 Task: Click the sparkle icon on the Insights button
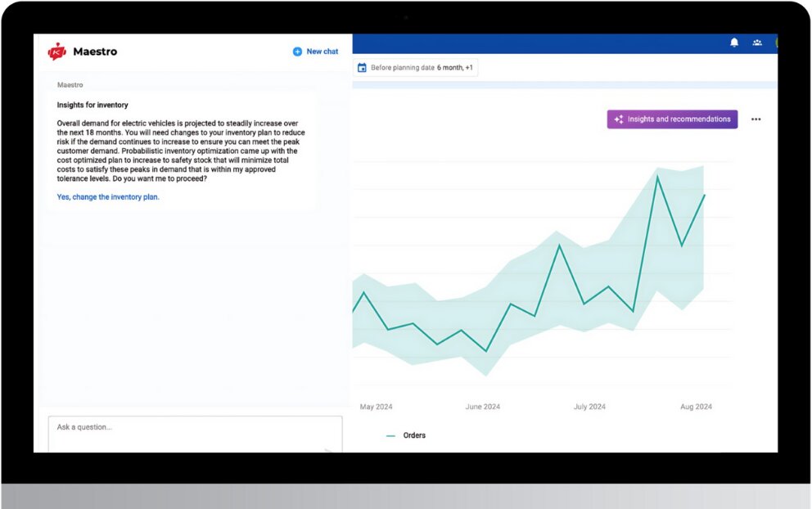tap(619, 119)
